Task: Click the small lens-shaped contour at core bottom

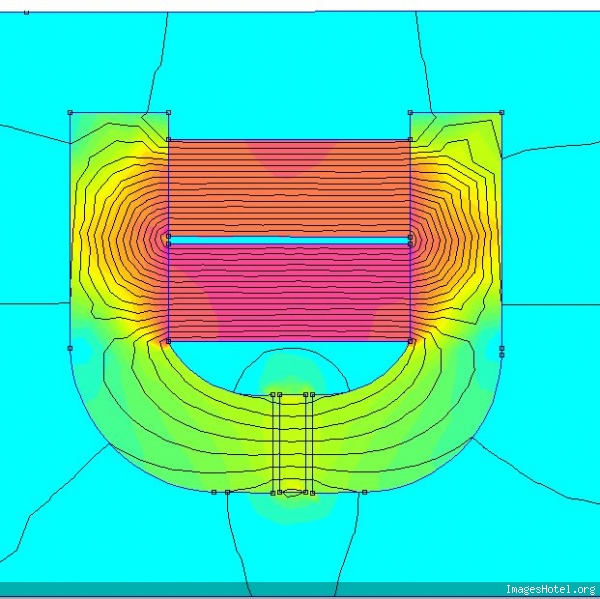Action: pos(293,493)
